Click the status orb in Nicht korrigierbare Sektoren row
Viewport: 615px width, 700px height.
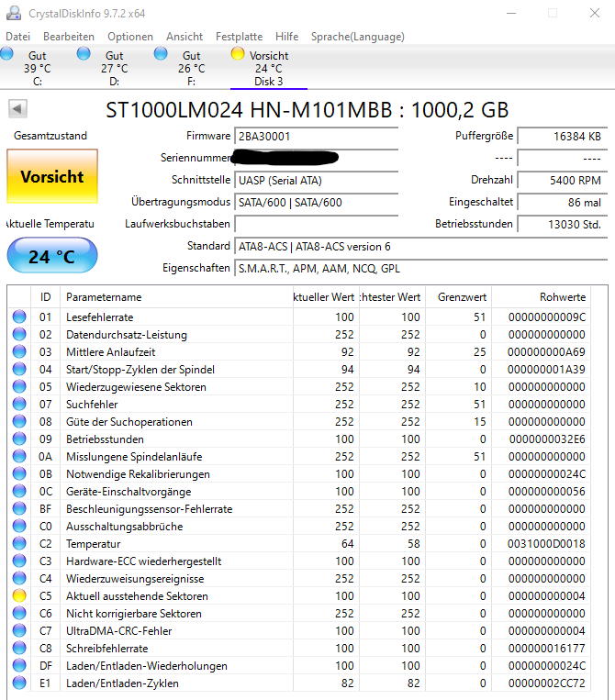click(19, 614)
